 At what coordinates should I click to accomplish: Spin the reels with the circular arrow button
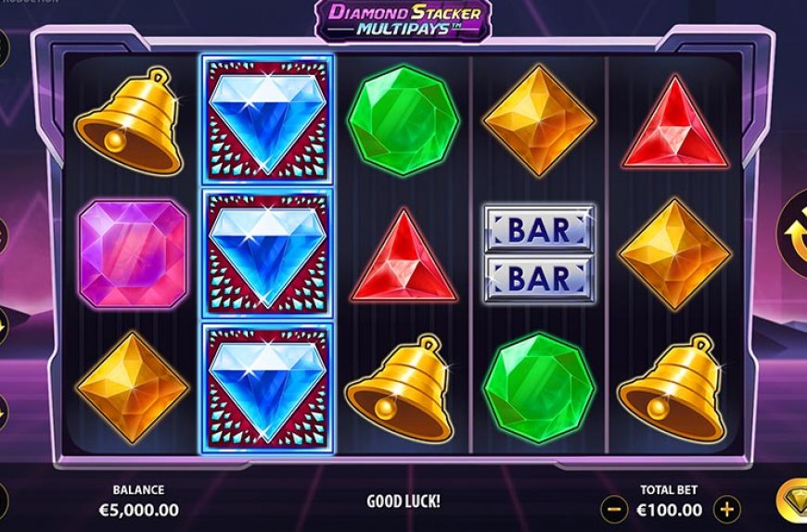click(x=794, y=234)
